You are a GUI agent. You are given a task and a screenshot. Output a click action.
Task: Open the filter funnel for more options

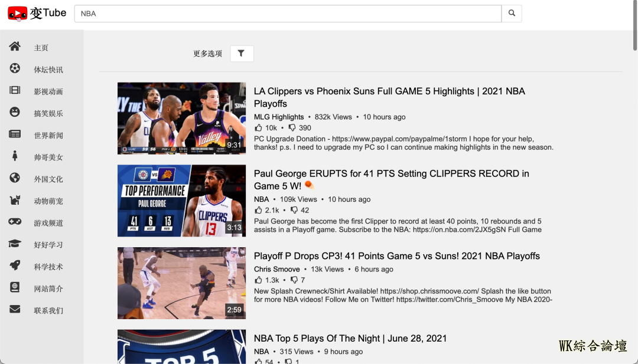point(242,54)
